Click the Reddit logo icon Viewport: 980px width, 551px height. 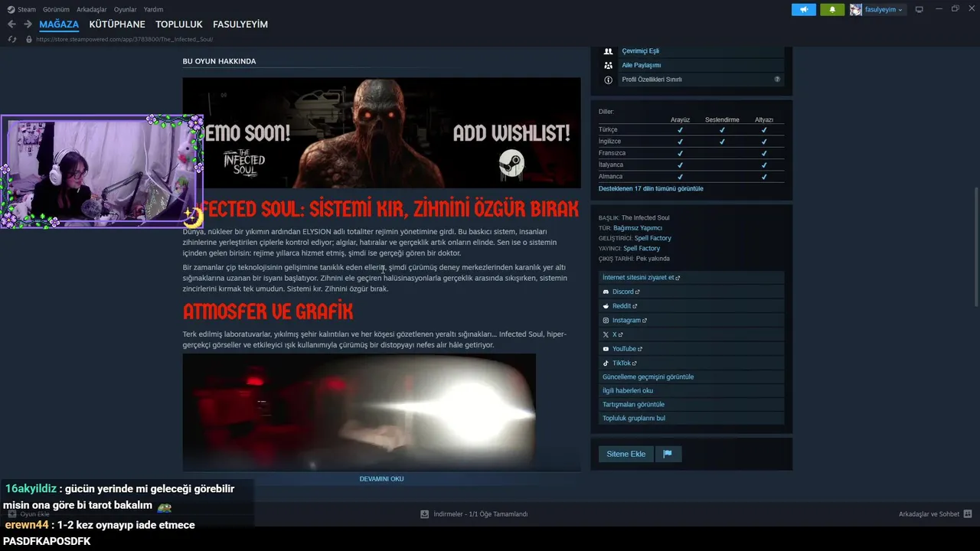606,306
